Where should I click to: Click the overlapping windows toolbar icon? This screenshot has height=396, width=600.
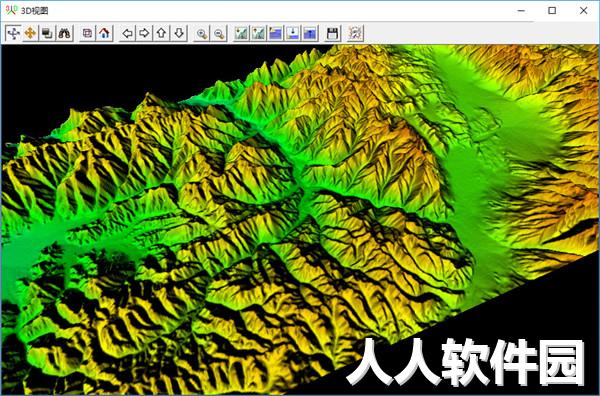click(47, 33)
